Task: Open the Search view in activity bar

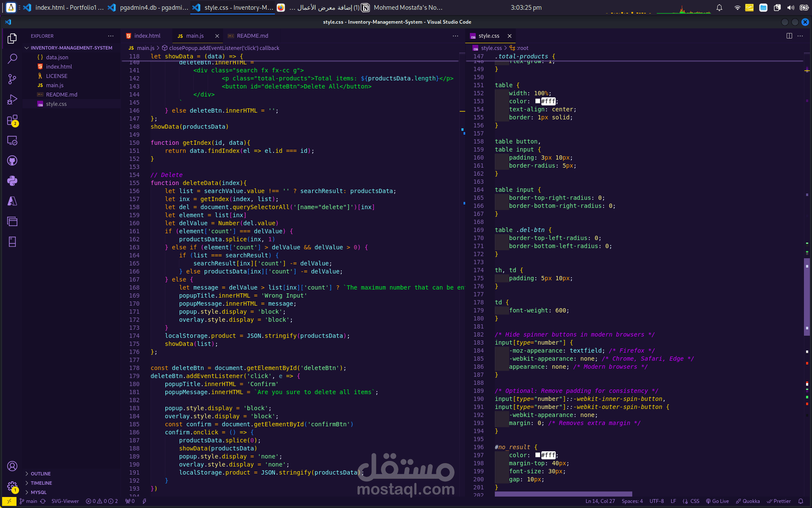Action: (x=12, y=58)
